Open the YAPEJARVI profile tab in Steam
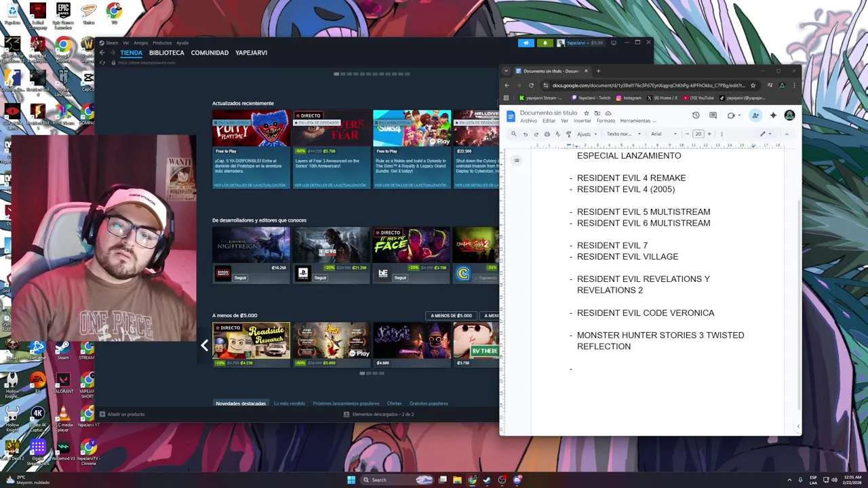 [x=251, y=53]
